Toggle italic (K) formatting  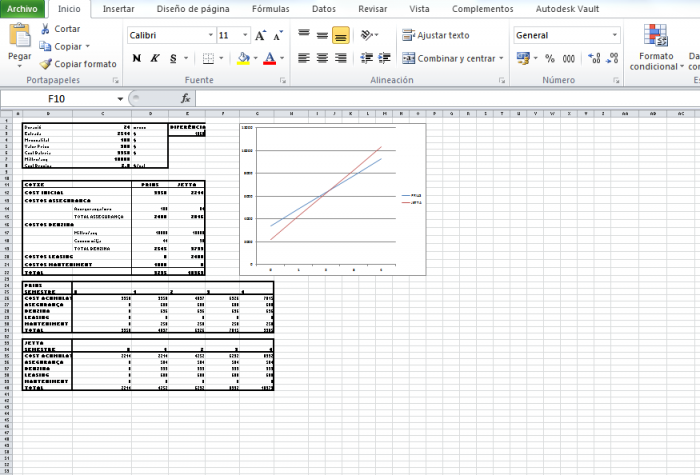coord(155,59)
